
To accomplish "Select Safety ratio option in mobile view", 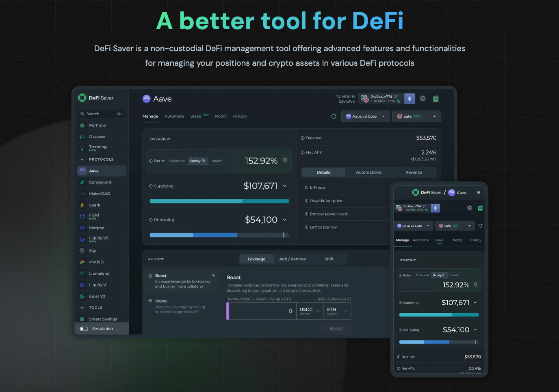I will pyautogui.click(x=439, y=275).
